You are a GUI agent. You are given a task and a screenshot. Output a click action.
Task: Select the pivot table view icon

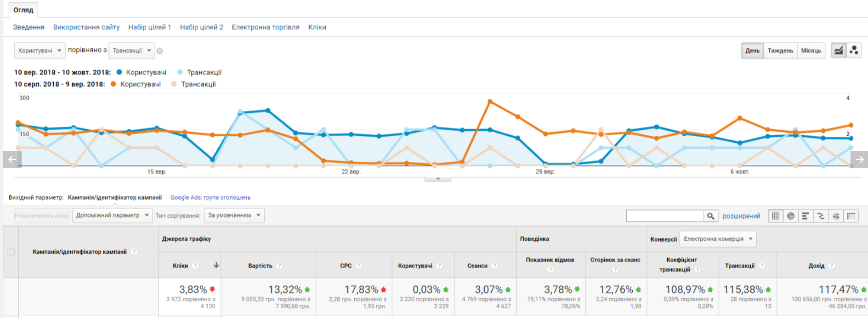pyautogui.click(x=851, y=216)
